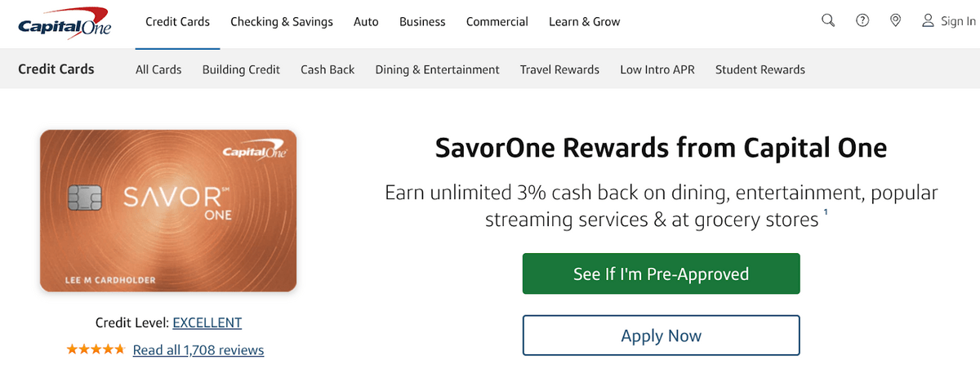Click the Sign In person icon

[x=928, y=21]
